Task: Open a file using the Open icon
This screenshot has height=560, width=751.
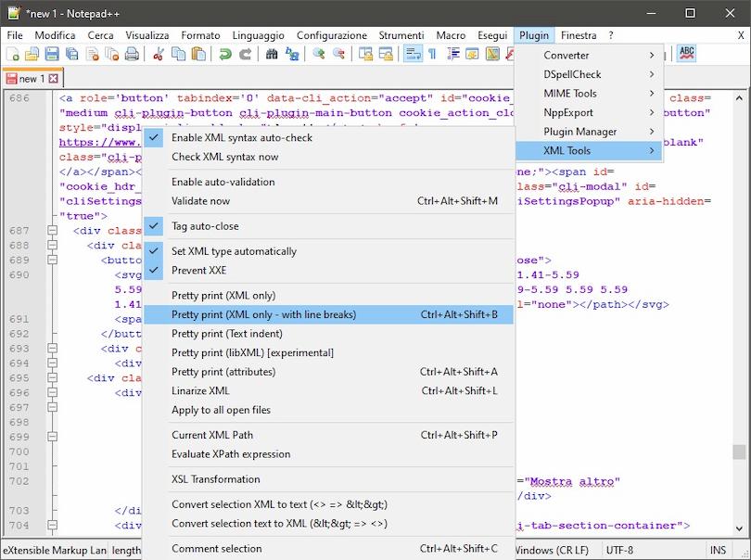Action: point(32,54)
